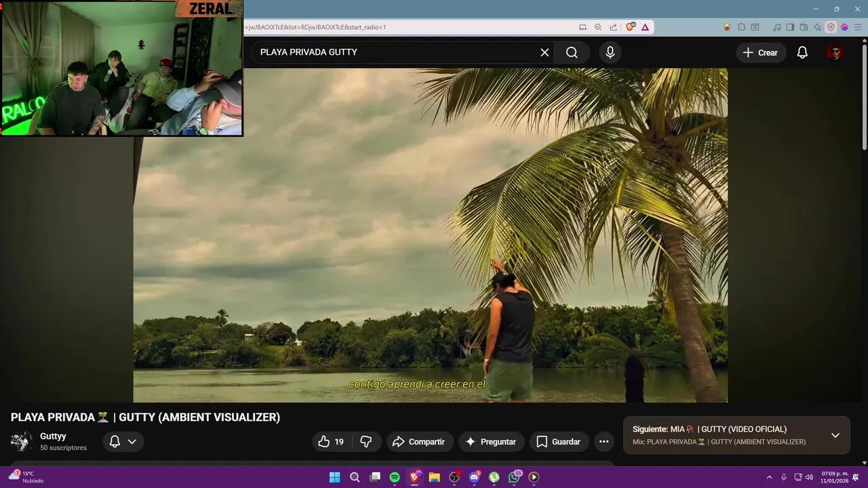Dislike the video with thumbs down
Viewport: 868px width, 488px height.
point(366,442)
